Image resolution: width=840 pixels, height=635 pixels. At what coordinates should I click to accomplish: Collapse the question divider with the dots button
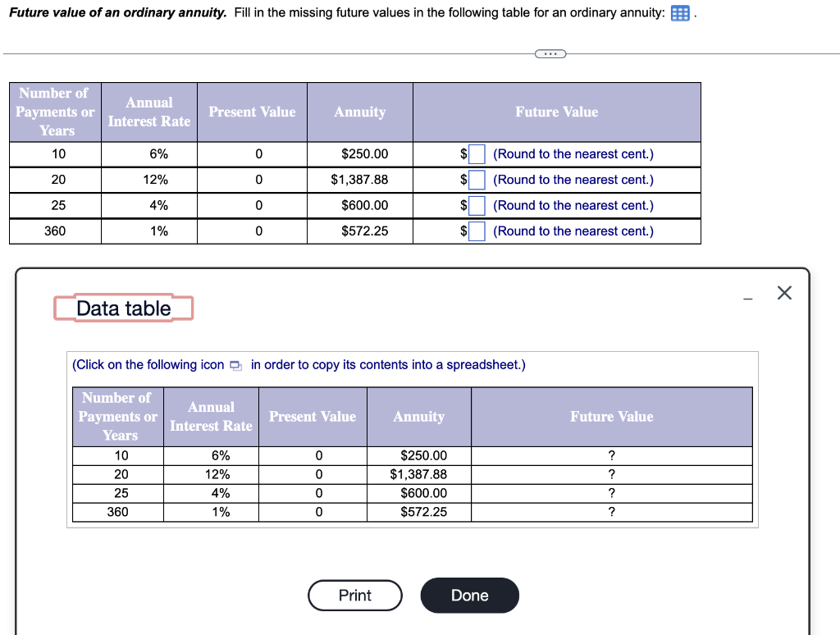pyautogui.click(x=550, y=53)
